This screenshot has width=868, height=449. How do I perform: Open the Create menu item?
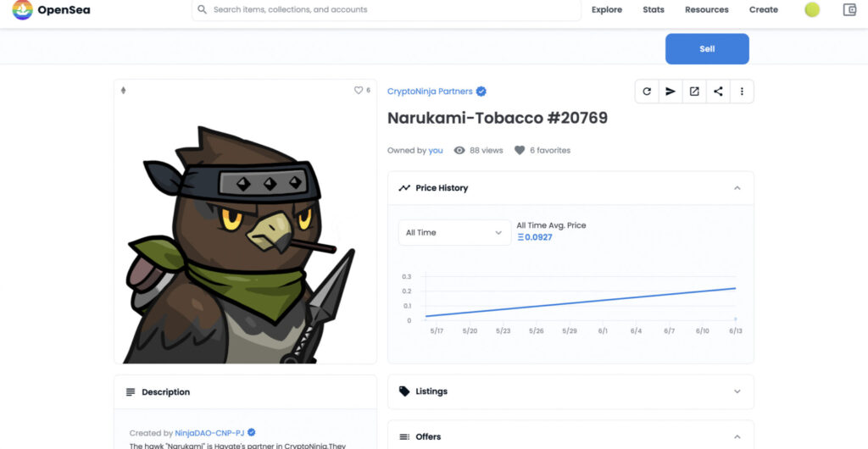pos(764,9)
